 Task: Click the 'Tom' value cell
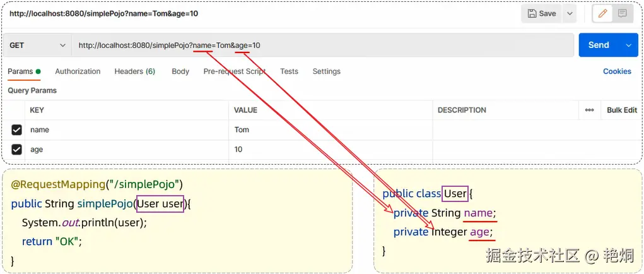(331, 130)
